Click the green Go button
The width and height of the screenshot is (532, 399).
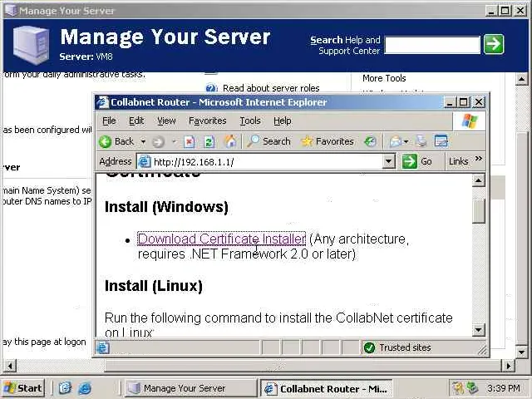click(x=417, y=161)
